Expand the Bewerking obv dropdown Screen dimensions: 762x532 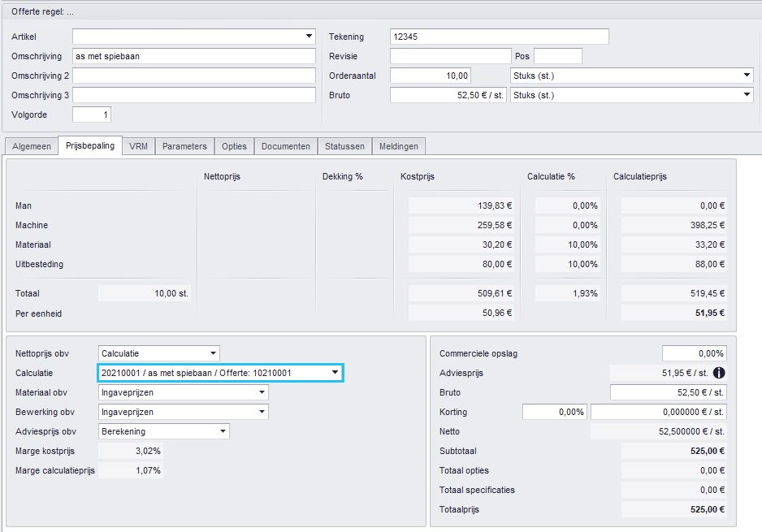[262, 412]
